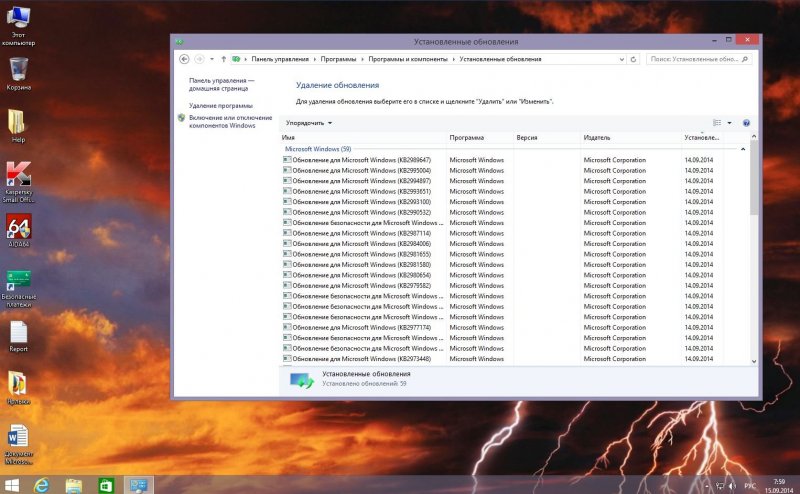Screen dimensions: 800x494
Task: Collapse the Microsoft Windows (59) group
Action: (x=743, y=149)
